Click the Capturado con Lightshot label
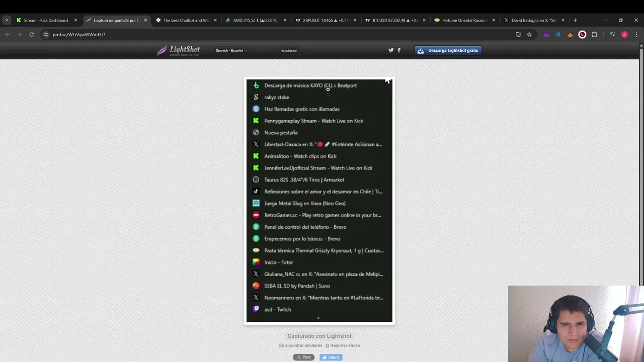Screen dimensions: 644x362 (x=319, y=336)
